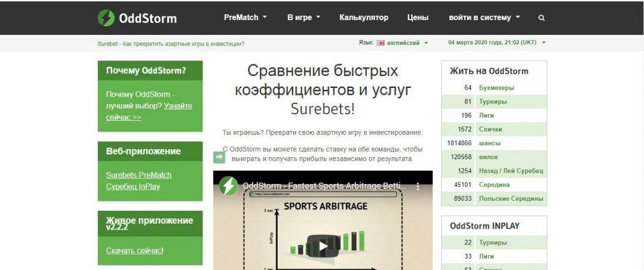Click the video channel lightning avatar
Screen dimensions: 644x270
click(228, 186)
